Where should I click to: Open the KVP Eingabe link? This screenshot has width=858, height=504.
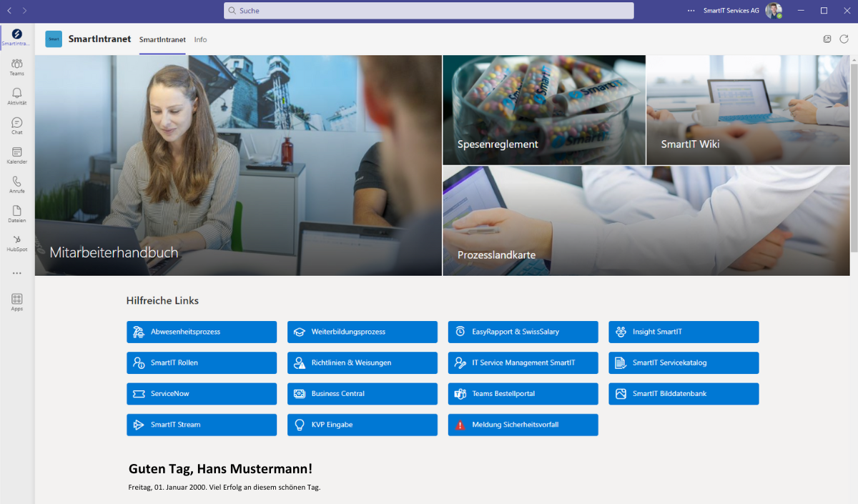click(363, 425)
